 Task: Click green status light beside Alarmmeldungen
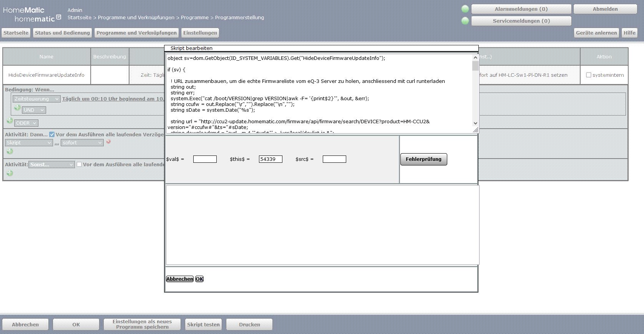465,9
